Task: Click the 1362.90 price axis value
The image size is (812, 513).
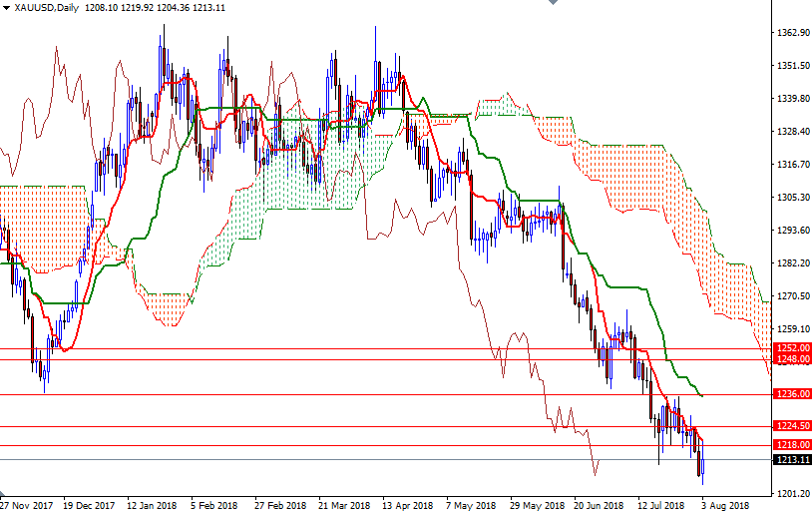Action: tap(793, 33)
